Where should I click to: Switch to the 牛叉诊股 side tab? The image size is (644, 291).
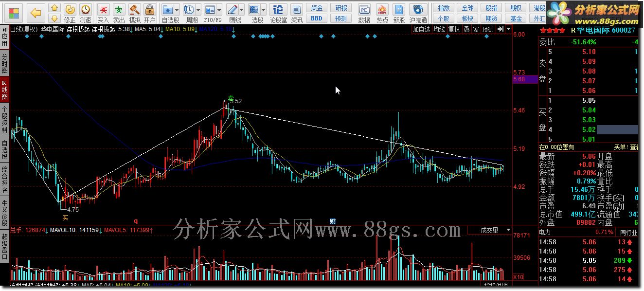tap(4, 213)
